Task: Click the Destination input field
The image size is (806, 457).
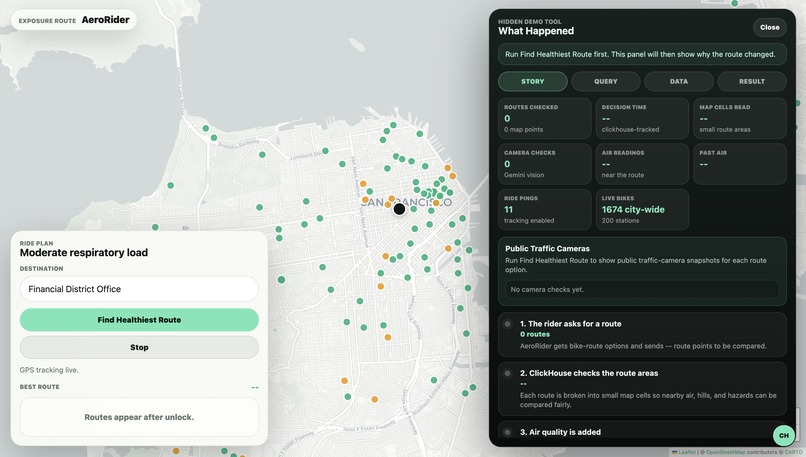Action: click(x=139, y=289)
